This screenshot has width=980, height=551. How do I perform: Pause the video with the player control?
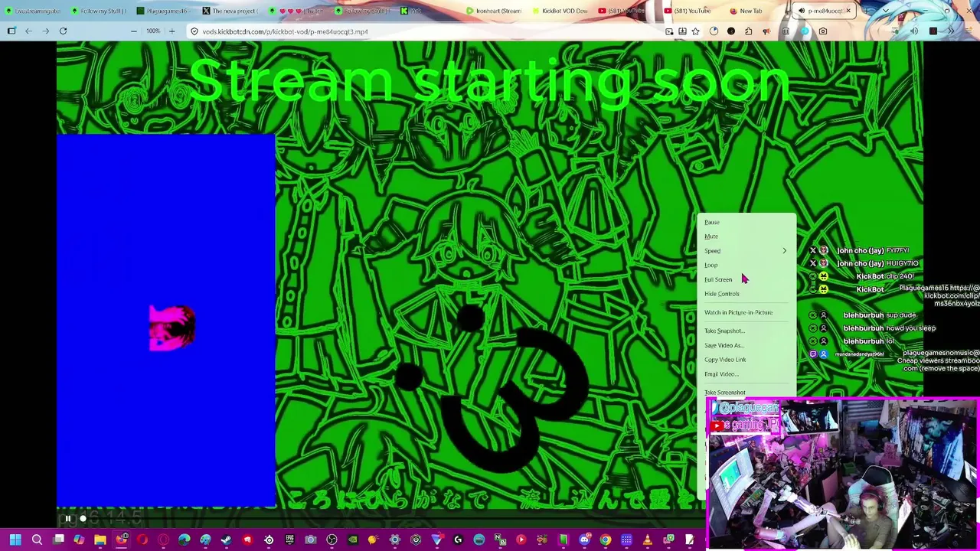coord(67,519)
